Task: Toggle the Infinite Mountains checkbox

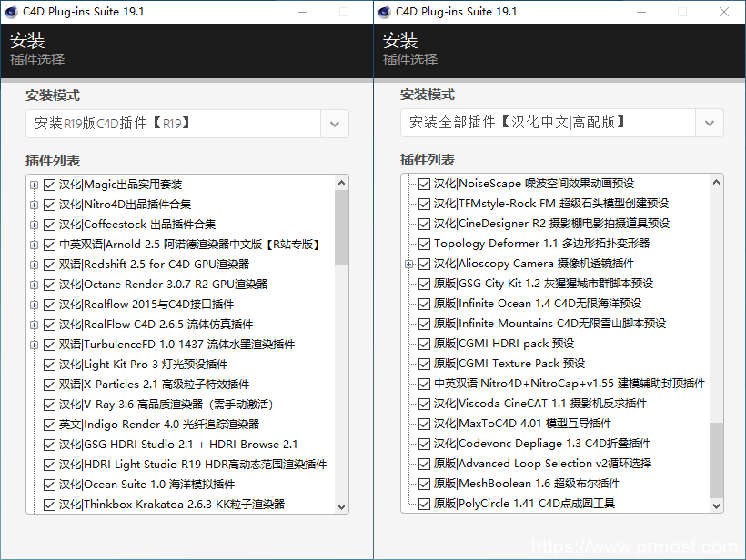Action: (x=424, y=324)
